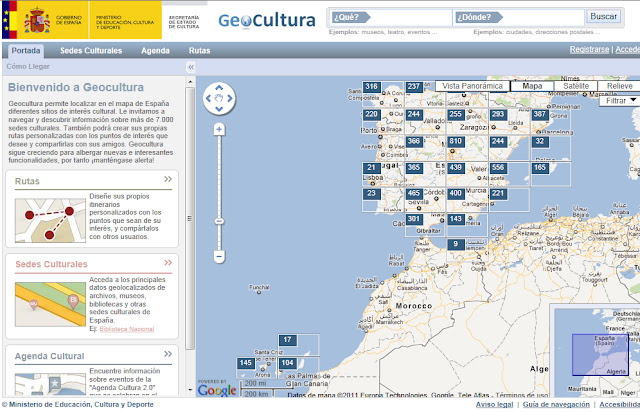The width and height of the screenshot is (640, 412).
Task: Click the sidebar scrollbar down arrow
Action: (x=190, y=390)
